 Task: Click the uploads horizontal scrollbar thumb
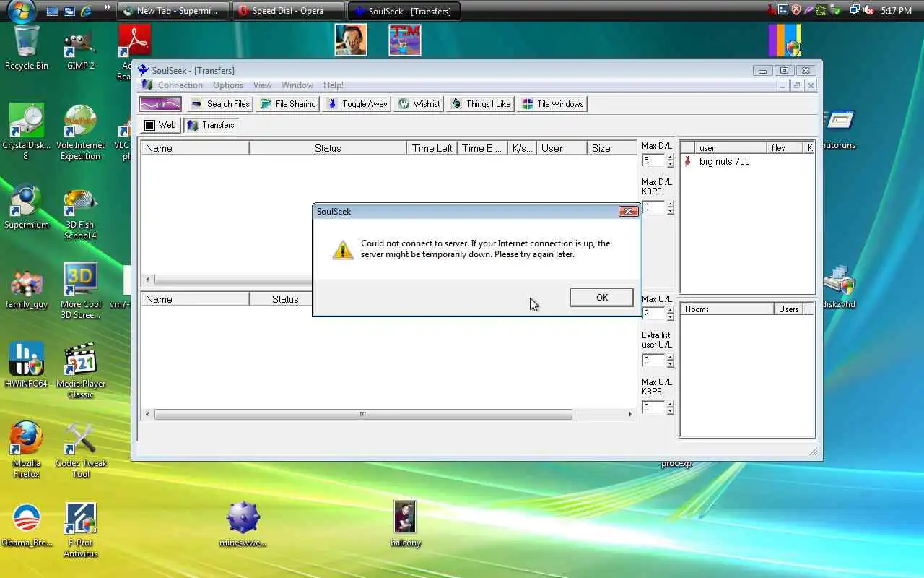point(363,415)
